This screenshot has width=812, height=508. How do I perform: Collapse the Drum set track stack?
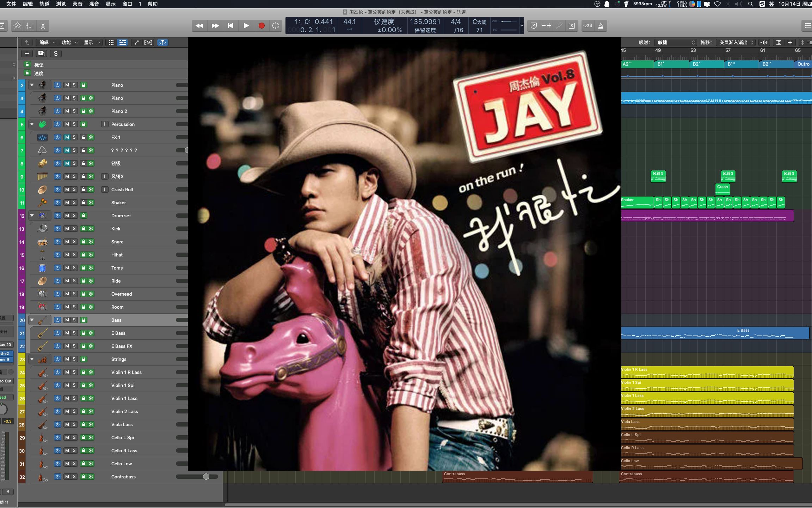pyautogui.click(x=32, y=216)
